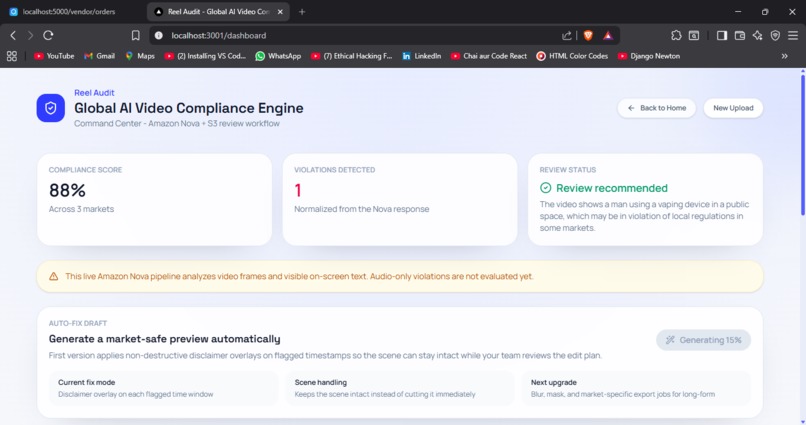This screenshot has width=806, height=425.
Task: Open site information icon in address bar
Action: [x=159, y=35]
